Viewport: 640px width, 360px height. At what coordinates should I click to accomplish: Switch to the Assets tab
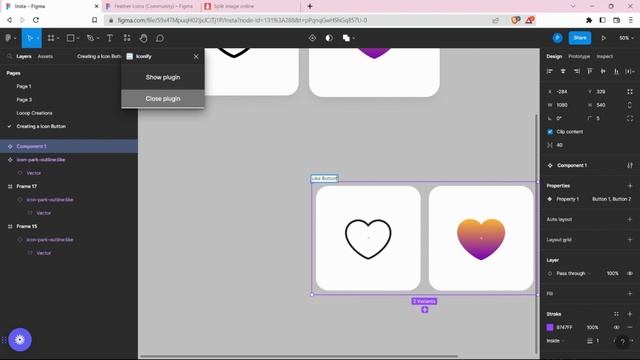pos(45,56)
